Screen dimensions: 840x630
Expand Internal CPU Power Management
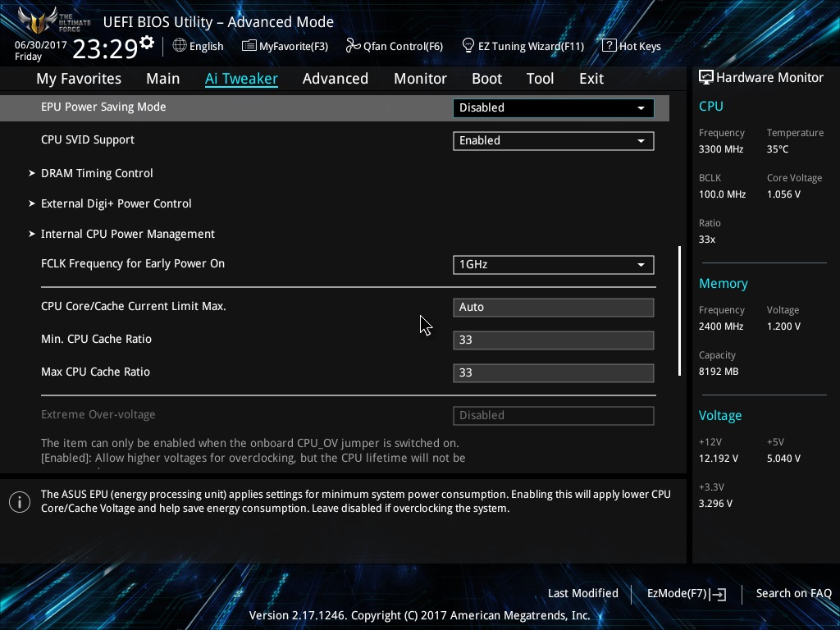coord(127,234)
